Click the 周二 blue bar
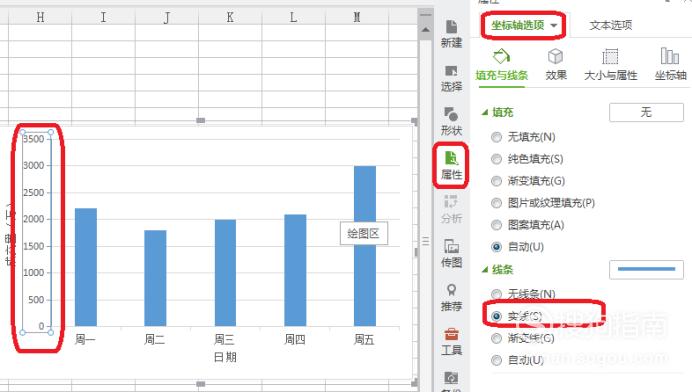The image size is (692, 392). 155,278
